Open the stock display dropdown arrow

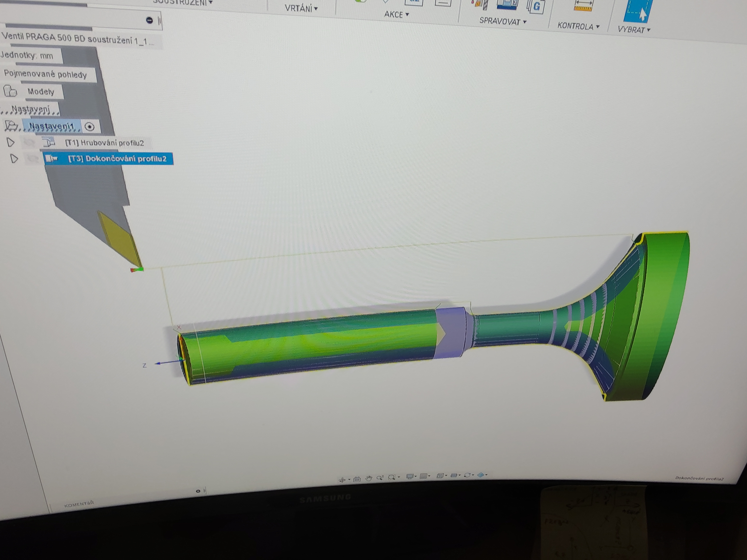pos(486,475)
